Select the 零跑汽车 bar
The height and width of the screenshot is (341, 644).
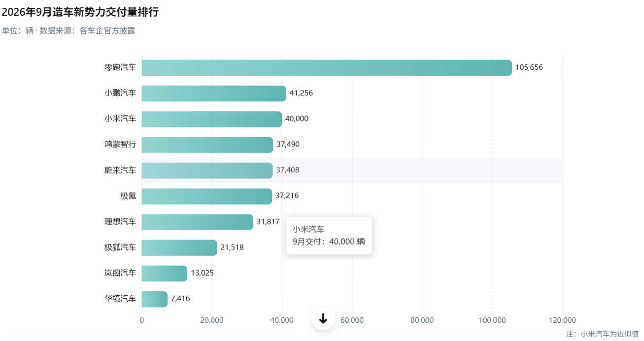click(327, 67)
